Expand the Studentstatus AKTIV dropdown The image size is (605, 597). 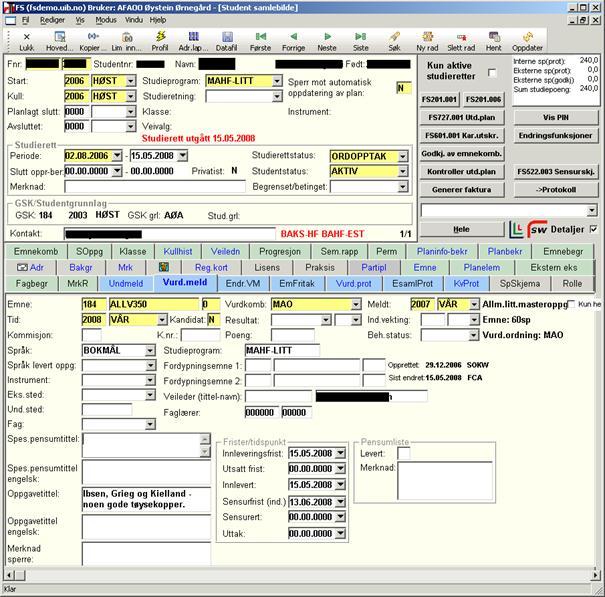(x=403, y=171)
